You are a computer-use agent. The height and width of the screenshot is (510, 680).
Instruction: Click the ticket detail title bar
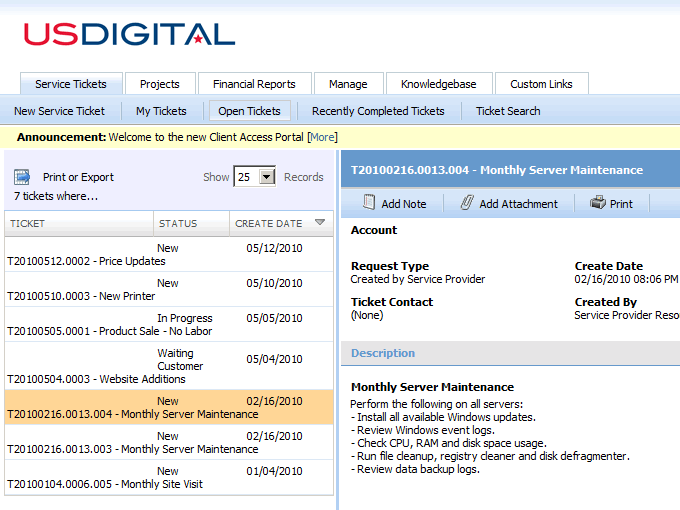pyautogui.click(x=510, y=169)
